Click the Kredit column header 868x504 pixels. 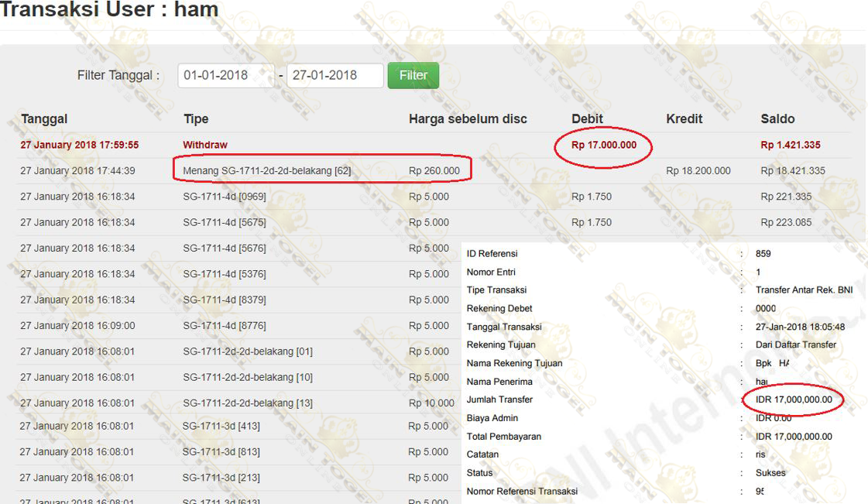(684, 118)
